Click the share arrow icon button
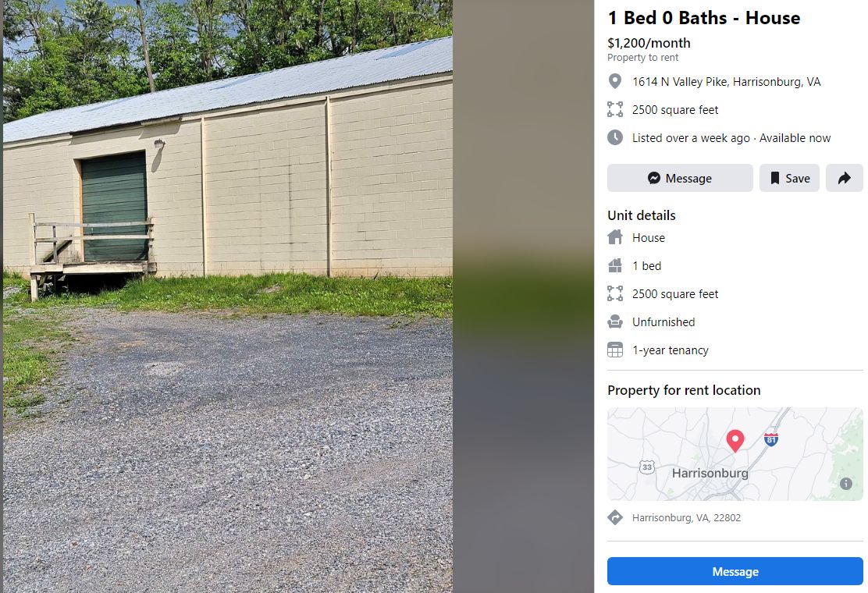 coord(845,178)
